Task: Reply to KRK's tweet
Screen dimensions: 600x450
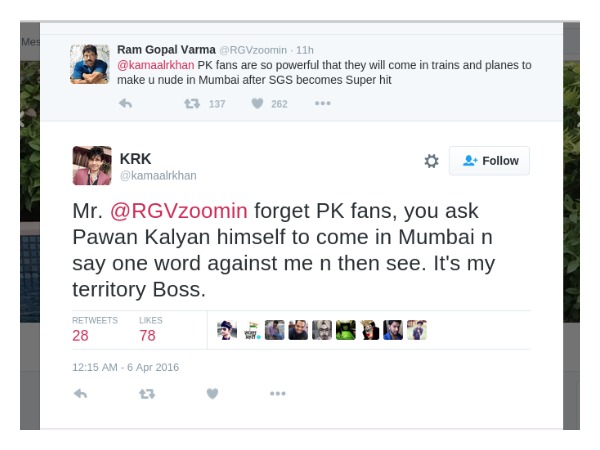Action: click(81, 394)
